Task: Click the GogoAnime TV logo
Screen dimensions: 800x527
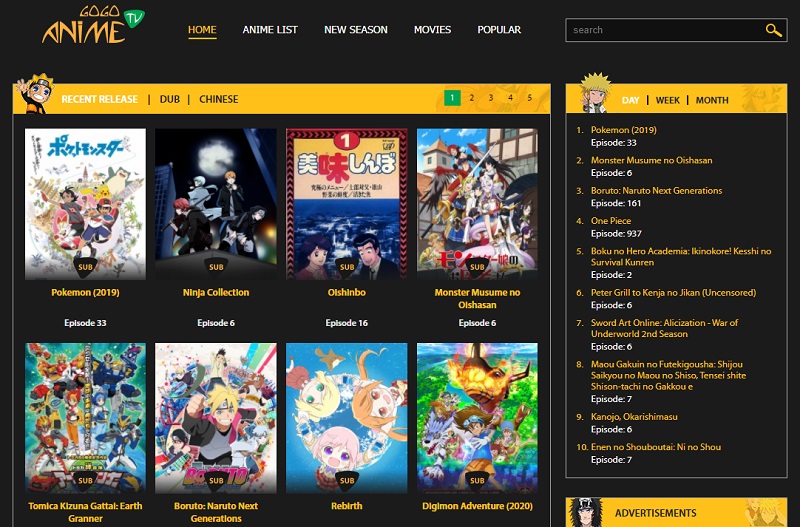Action: 93,24
